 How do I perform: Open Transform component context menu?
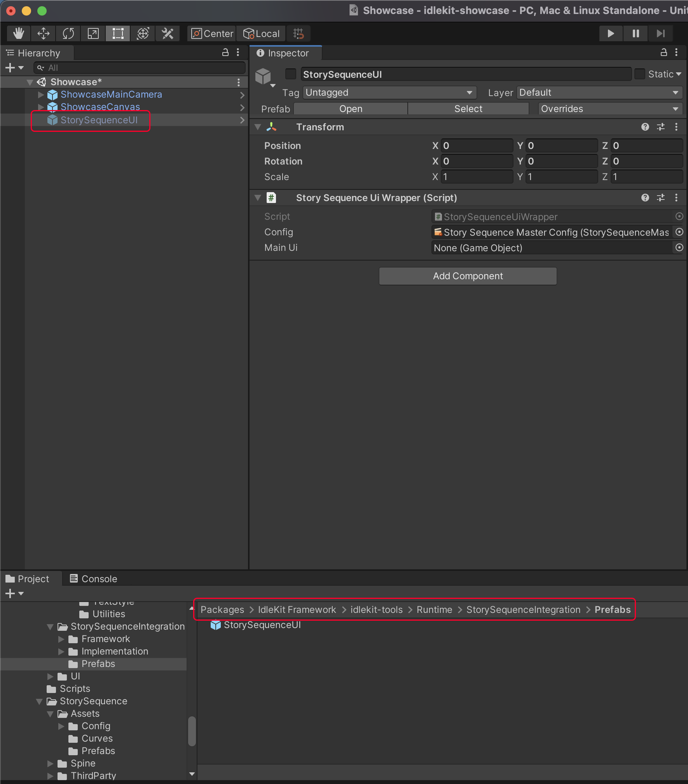[676, 127]
